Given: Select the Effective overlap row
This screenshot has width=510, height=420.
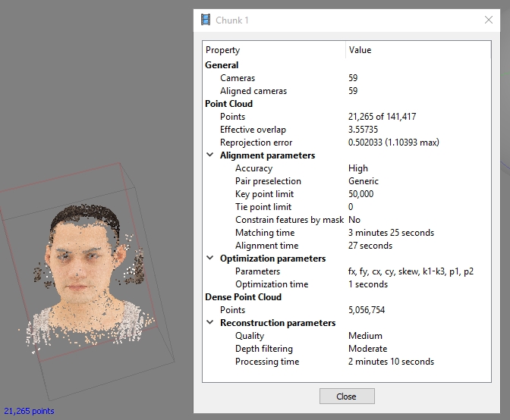Looking at the screenshot, I should (253, 130).
